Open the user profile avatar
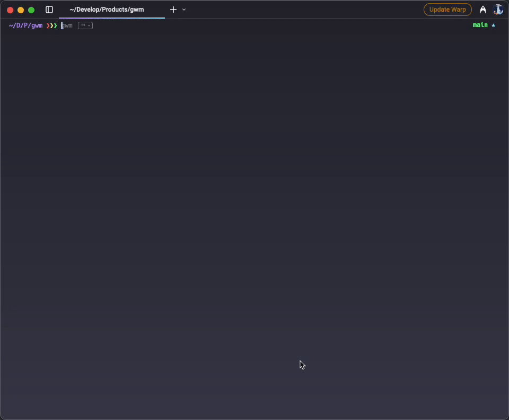This screenshot has height=420, width=509. [498, 10]
